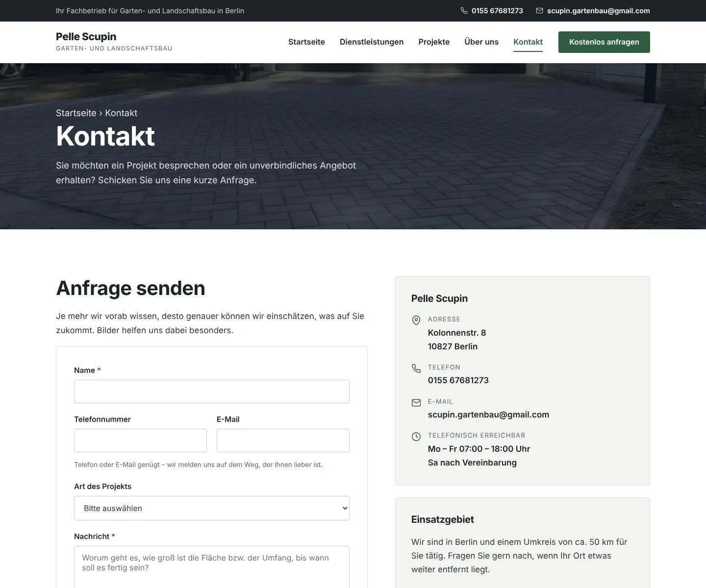
Task: Click the clock icon beside Telefonisch erreichbar
Action: (416, 437)
